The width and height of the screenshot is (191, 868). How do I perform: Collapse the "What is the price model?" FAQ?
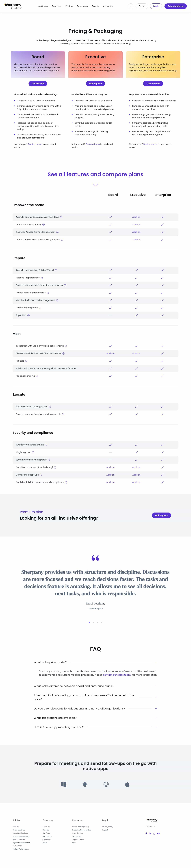tap(156, 662)
